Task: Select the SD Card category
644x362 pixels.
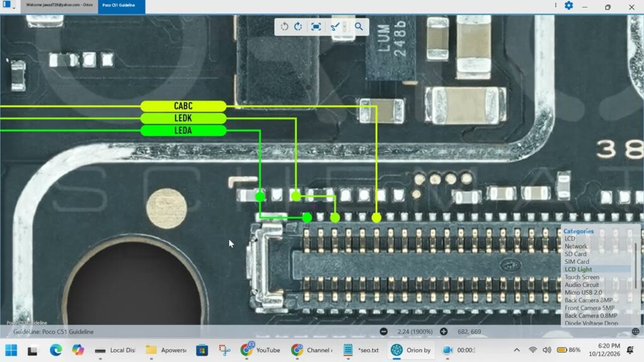Action: (x=575, y=254)
